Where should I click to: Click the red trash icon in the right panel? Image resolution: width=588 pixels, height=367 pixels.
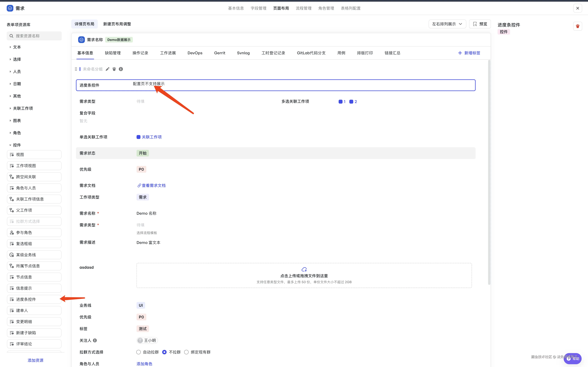point(578,26)
